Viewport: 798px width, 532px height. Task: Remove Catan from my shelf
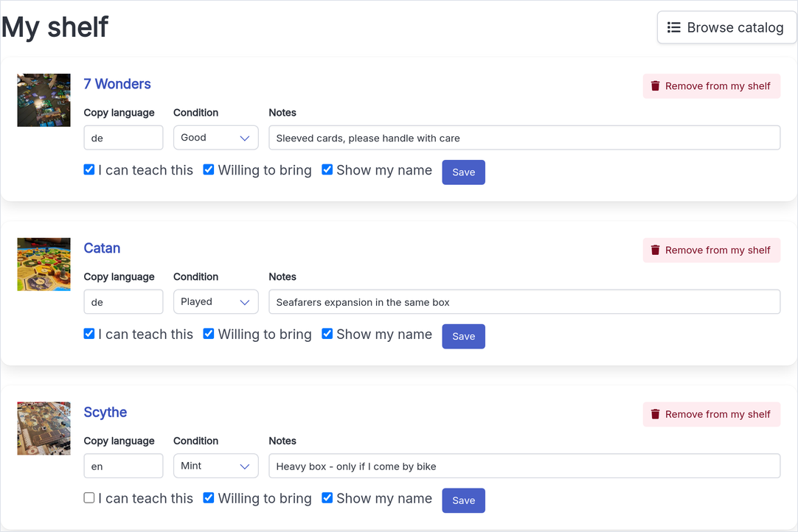click(712, 251)
